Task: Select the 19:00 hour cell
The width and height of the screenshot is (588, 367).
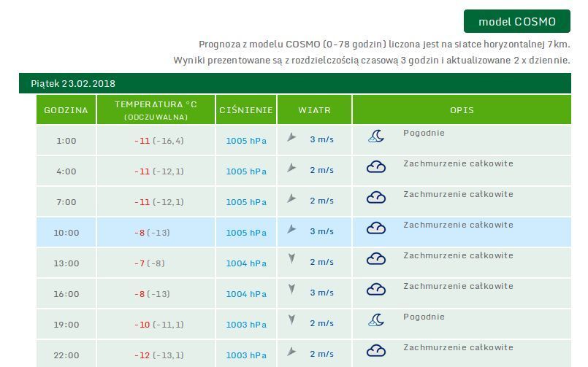Action: [x=66, y=325]
